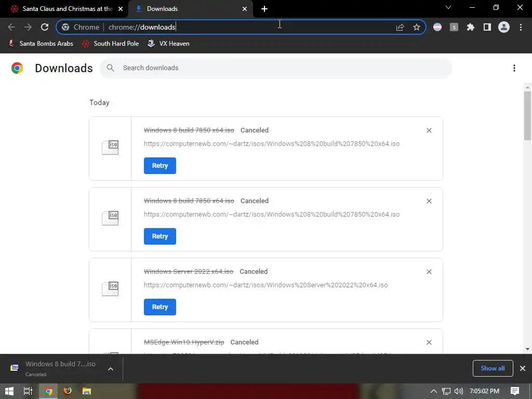
Task: Open the South Hard Pole bookmark
Action: point(111,44)
